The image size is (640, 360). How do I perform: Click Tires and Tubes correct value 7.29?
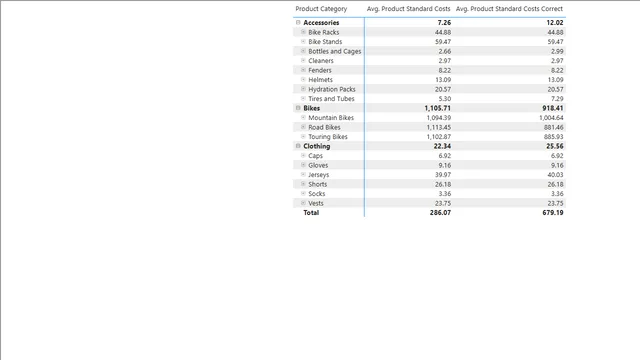point(557,98)
